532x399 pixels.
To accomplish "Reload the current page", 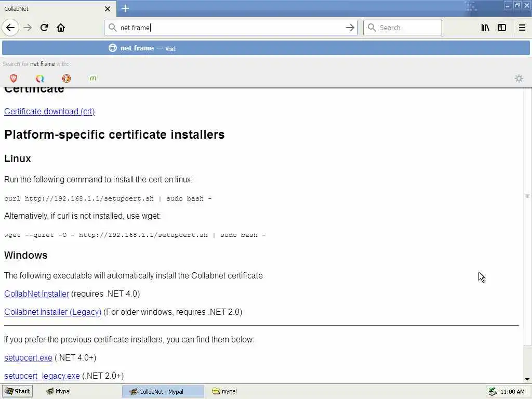I will [x=44, y=28].
